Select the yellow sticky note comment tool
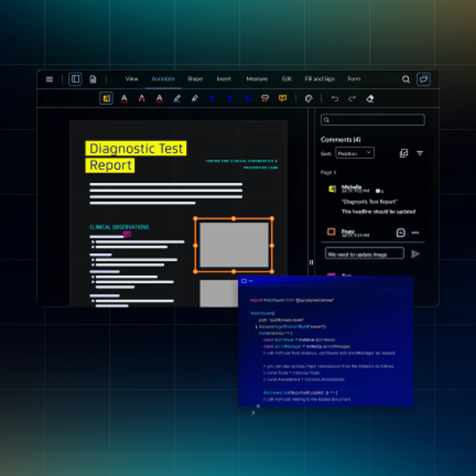The image size is (476, 476). [283, 99]
